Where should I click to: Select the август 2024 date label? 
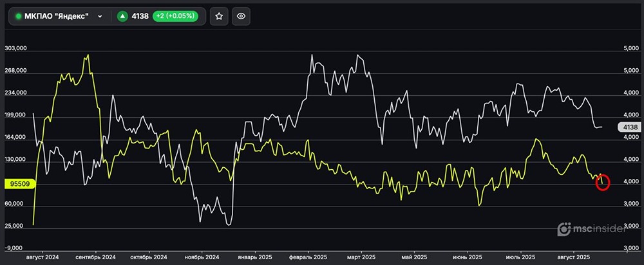click(42, 256)
